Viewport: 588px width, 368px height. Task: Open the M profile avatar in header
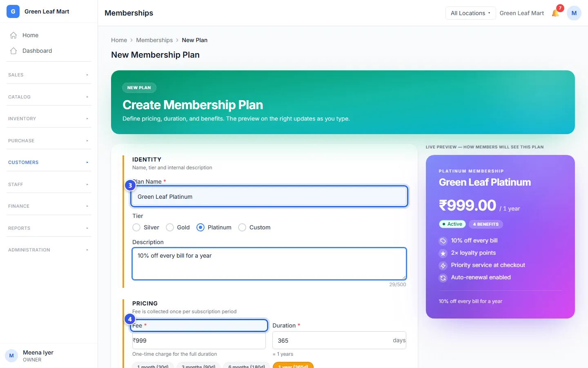(574, 13)
